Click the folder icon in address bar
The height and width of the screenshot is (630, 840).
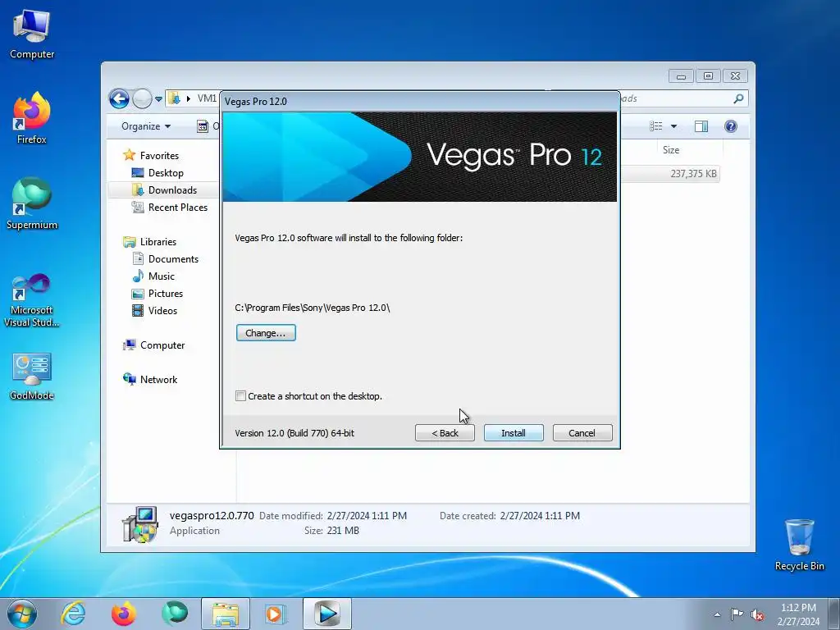click(174, 98)
